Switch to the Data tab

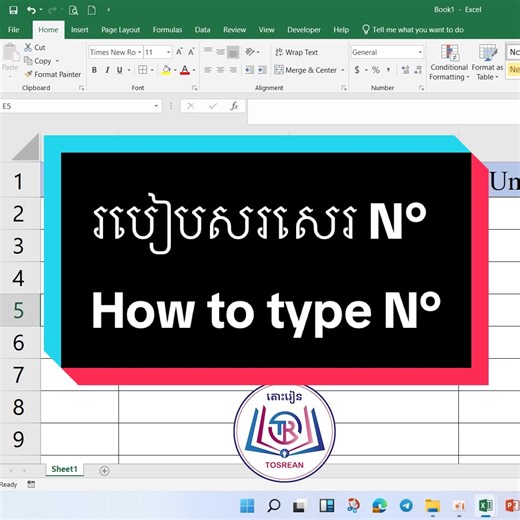202,30
